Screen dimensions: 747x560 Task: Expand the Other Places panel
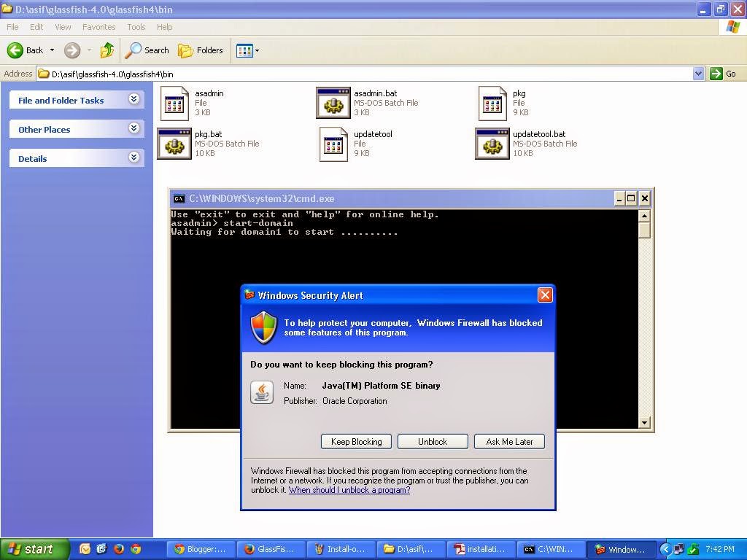(134, 128)
